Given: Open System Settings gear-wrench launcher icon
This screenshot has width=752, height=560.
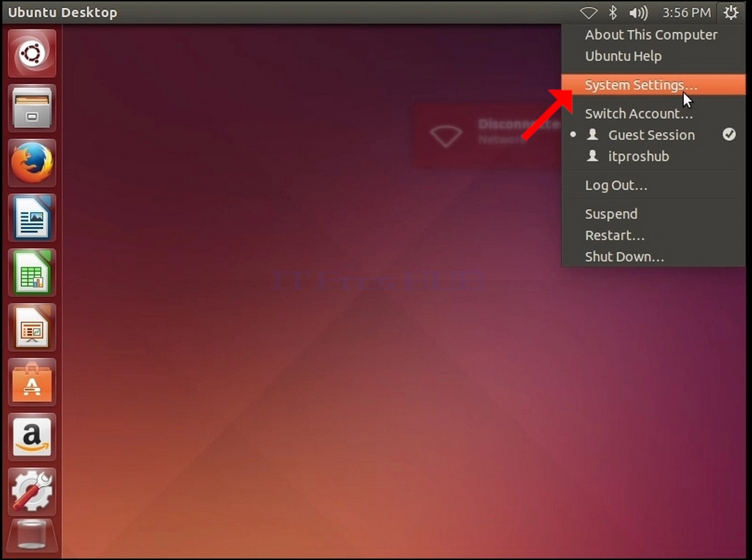Looking at the screenshot, I should click(x=32, y=491).
